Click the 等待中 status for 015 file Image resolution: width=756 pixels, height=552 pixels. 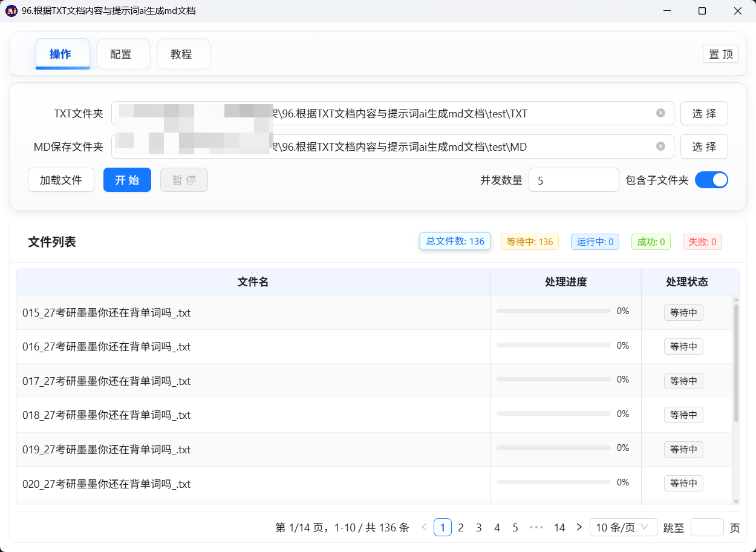coord(683,312)
